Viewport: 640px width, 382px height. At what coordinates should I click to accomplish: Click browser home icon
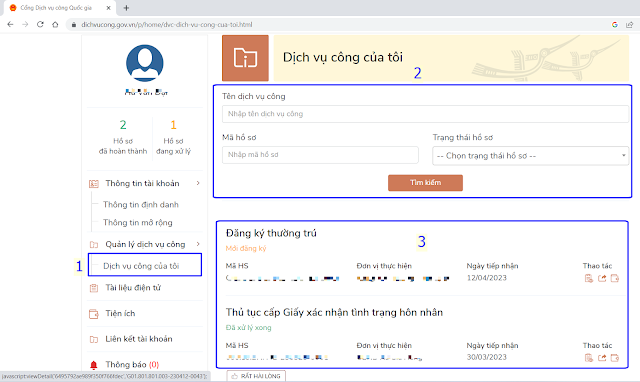pos(55,24)
